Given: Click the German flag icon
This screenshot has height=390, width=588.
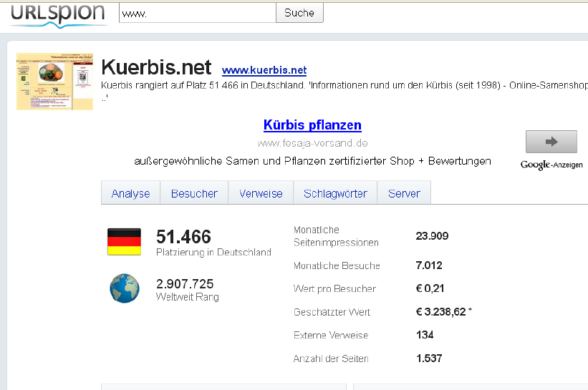Looking at the screenshot, I should point(124,242).
